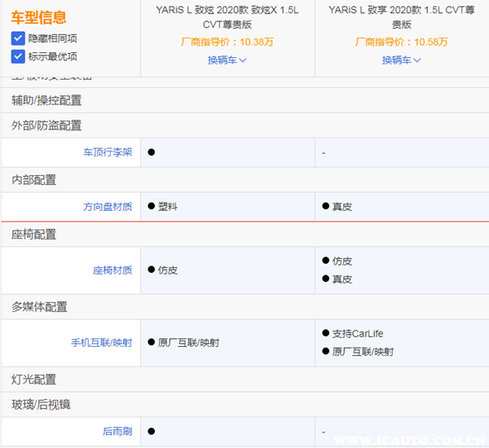489x448 pixels.
Task: Click the YARiS L 致享 2020款 model title
Action: (x=402, y=17)
